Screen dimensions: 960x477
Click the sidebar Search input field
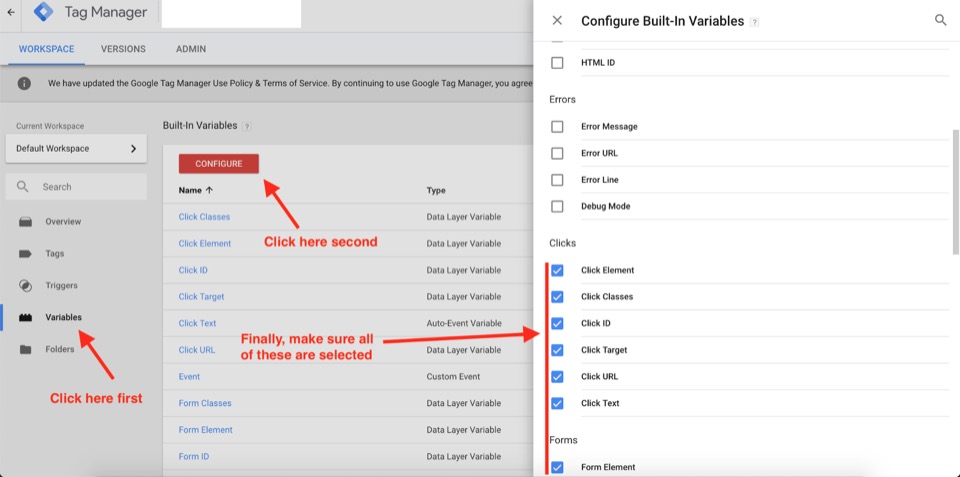(76, 187)
